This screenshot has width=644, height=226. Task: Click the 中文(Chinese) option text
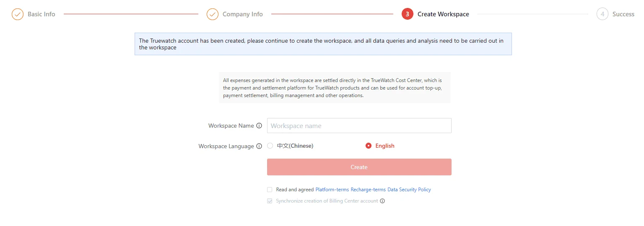click(295, 146)
